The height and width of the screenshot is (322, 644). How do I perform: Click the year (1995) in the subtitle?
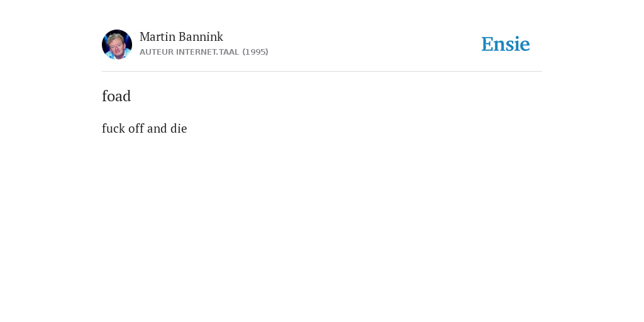tap(255, 52)
